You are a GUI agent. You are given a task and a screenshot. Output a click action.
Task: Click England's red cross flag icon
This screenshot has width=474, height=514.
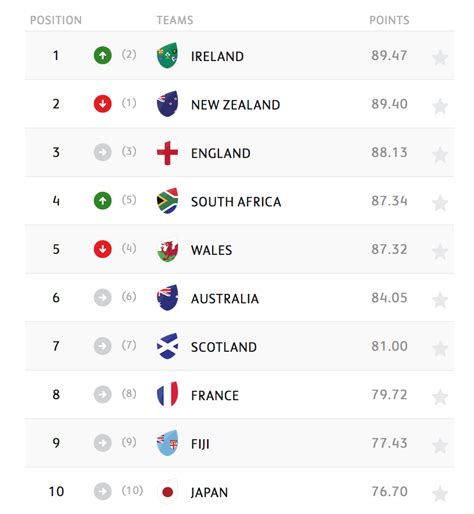(167, 153)
